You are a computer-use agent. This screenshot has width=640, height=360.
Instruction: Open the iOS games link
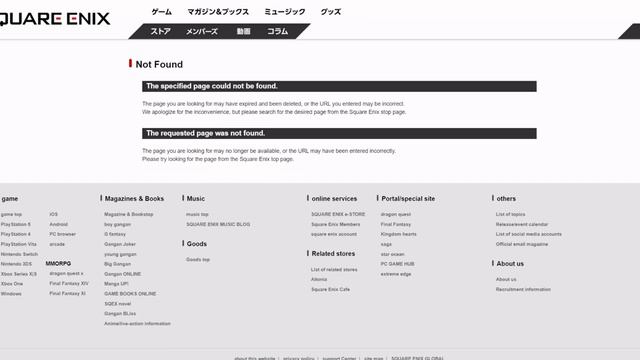click(x=53, y=214)
